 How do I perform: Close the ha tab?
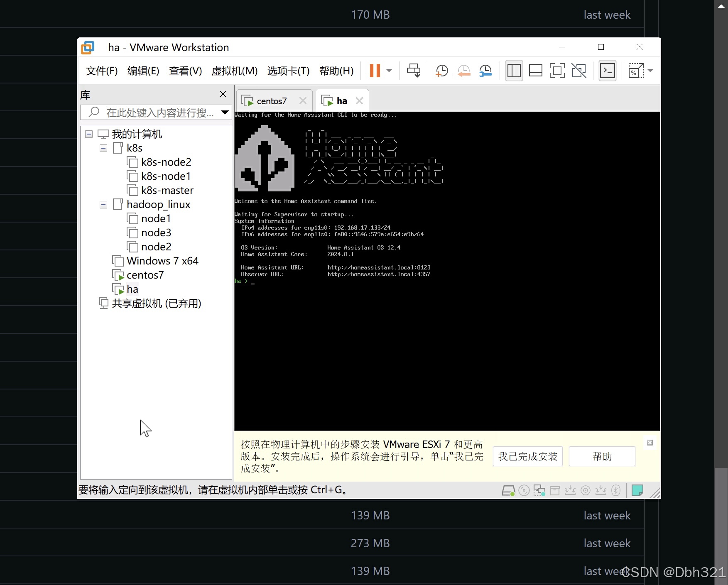(359, 101)
